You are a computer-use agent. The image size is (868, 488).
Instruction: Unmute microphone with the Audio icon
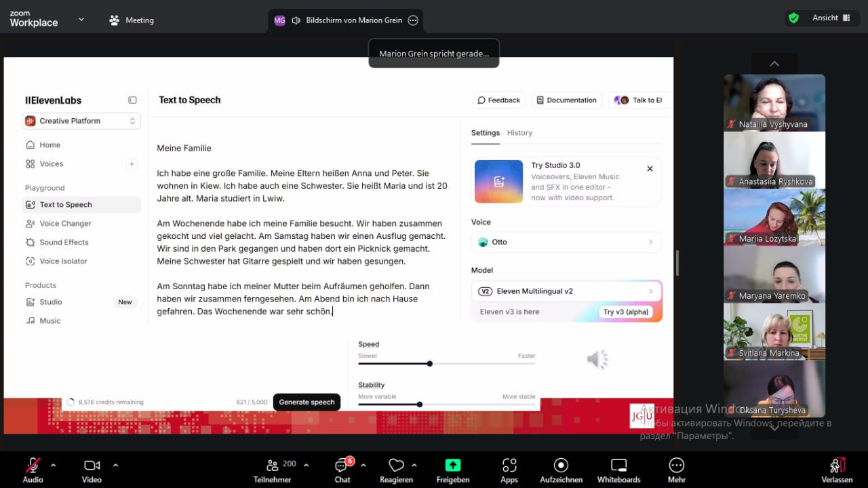[x=33, y=466]
